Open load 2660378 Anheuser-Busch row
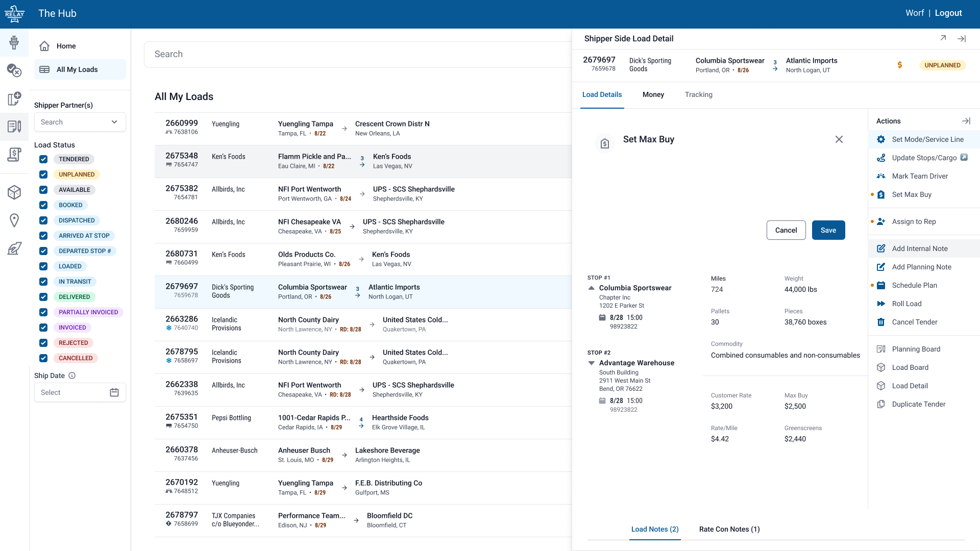This screenshot has height=551, width=980. click(x=363, y=455)
